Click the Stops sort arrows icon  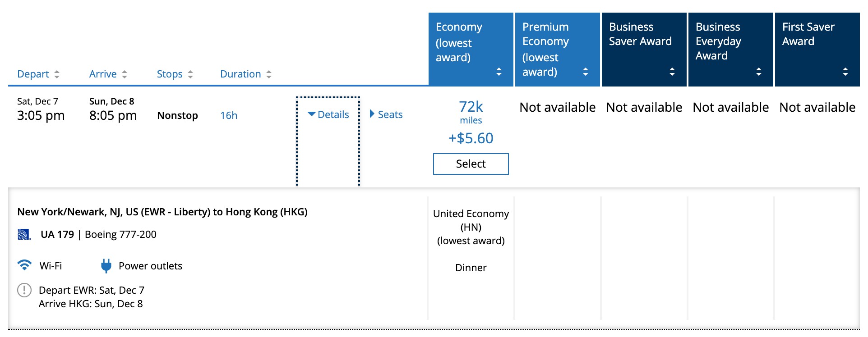click(x=190, y=74)
